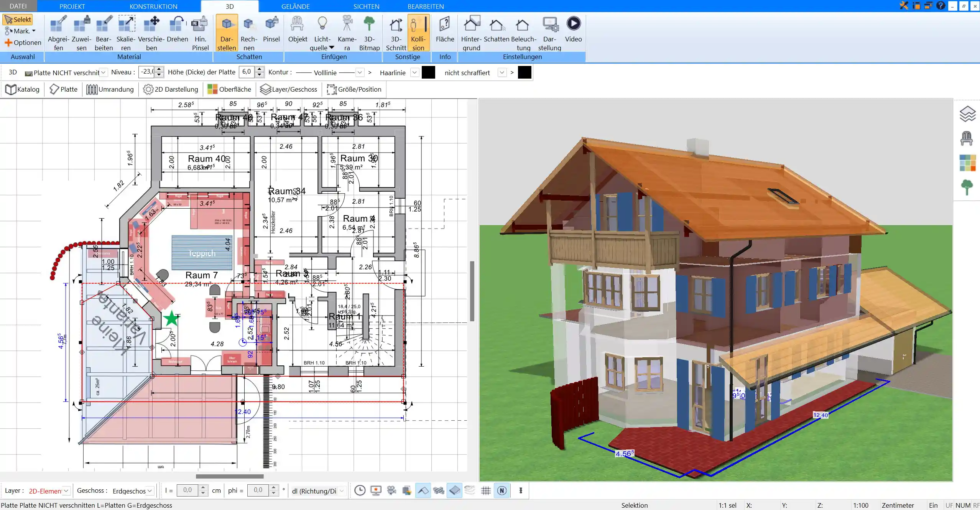This screenshot has width=980, height=510.
Task: Play the Video walkthrough
Action: (573, 30)
